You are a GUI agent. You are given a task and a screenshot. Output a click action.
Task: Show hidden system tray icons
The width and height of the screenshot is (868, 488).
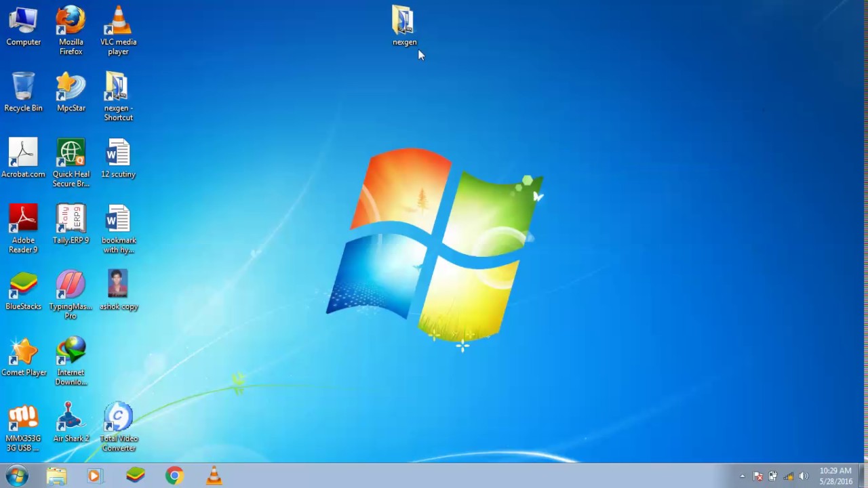point(743,476)
